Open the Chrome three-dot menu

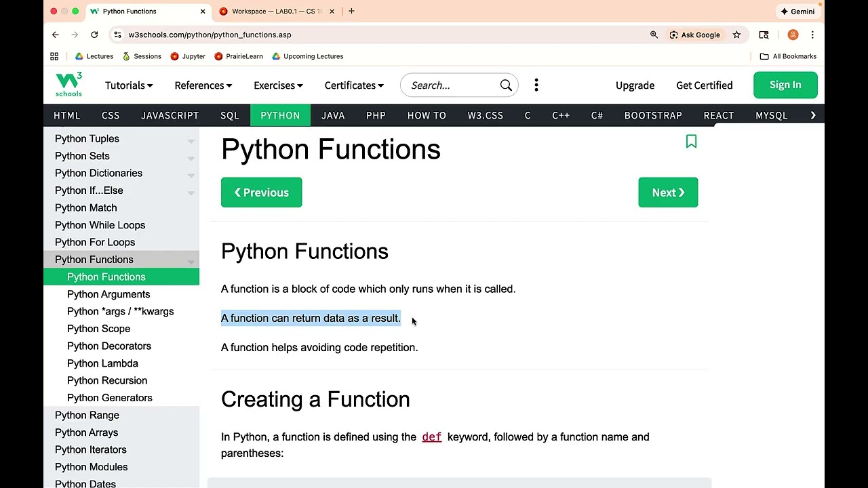tap(812, 35)
